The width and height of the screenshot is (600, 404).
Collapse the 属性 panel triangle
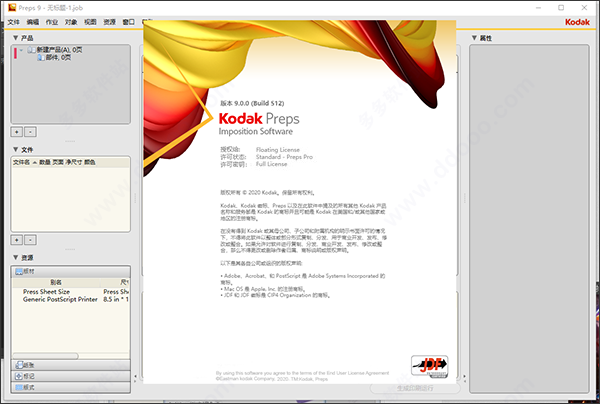coord(474,38)
